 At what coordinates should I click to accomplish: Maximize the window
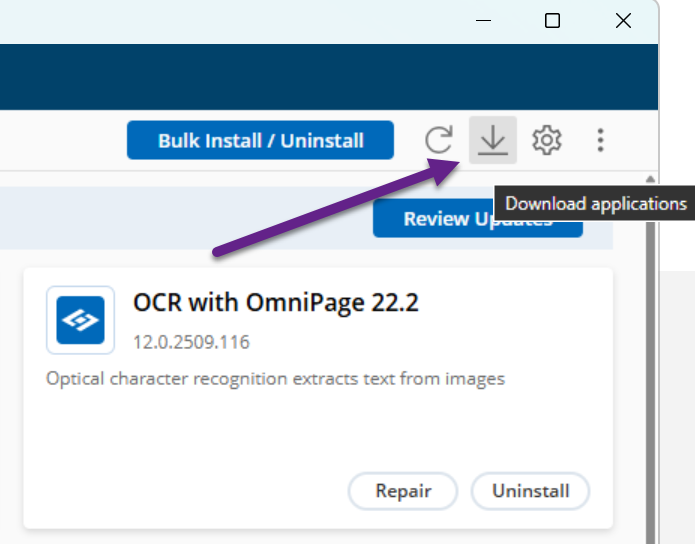(x=552, y=21)
